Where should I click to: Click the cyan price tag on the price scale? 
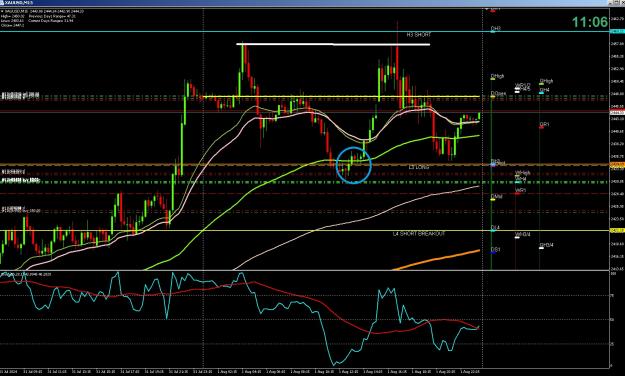point(617,31)
